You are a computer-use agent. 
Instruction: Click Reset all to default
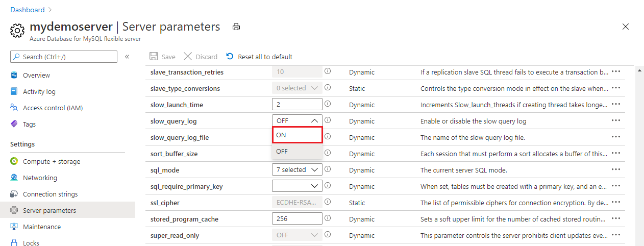click(260, 57)
